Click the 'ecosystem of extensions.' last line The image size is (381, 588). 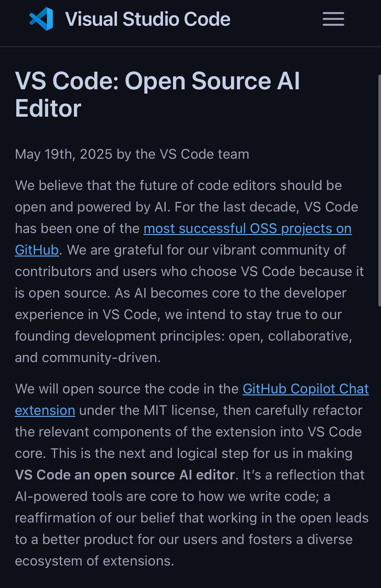[x=95, y=561]
